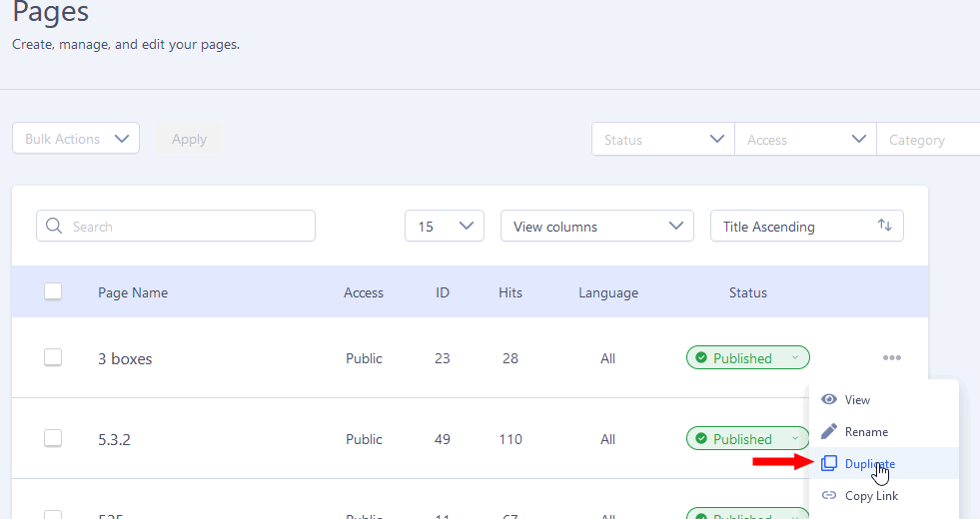980x519 pixels.
Task: Open the View columns dropdown
Action: pos(596,227)
